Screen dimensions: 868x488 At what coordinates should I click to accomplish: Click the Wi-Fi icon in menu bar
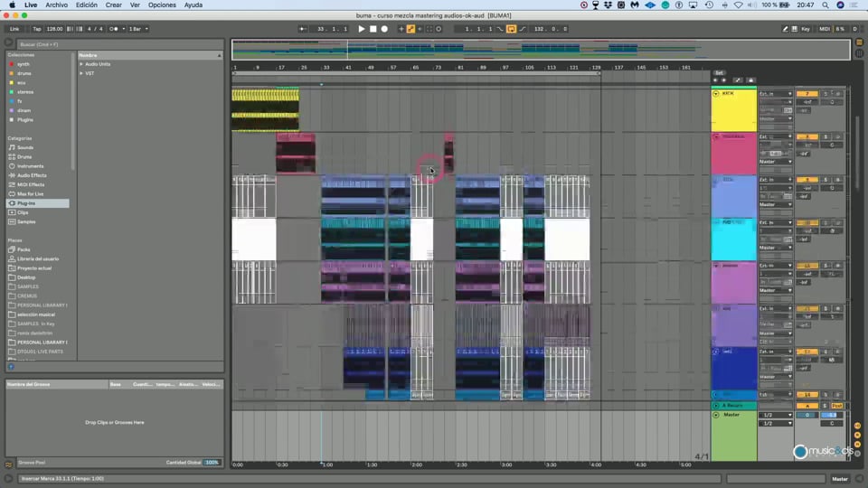pyautogui.click(x=738, y=5)
